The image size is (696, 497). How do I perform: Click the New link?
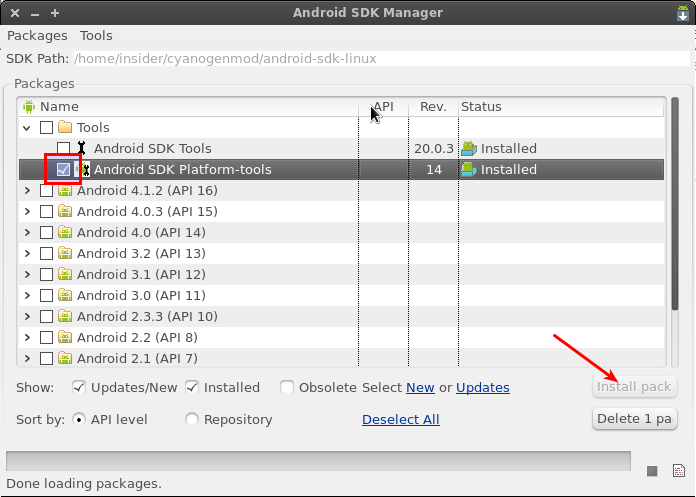420,387
